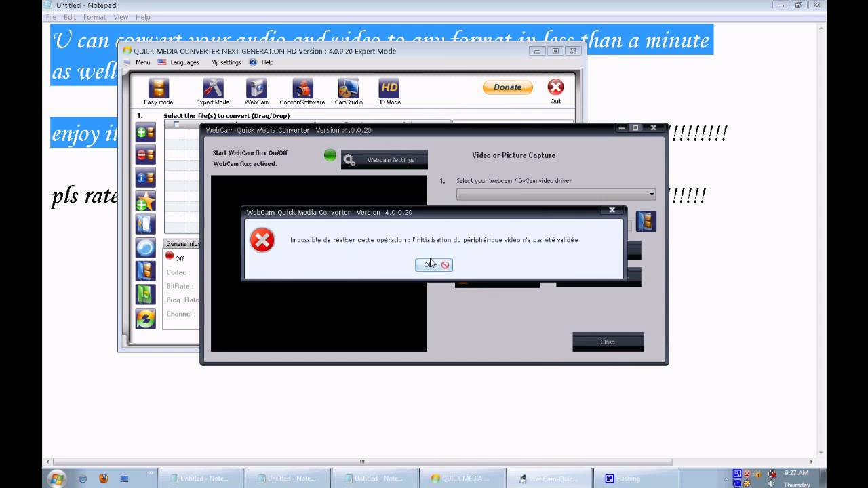Viewport: 868px width, 488px height.
Task: Open Notepad View menu
Action: pyautogui.click(x=121, y=17)
